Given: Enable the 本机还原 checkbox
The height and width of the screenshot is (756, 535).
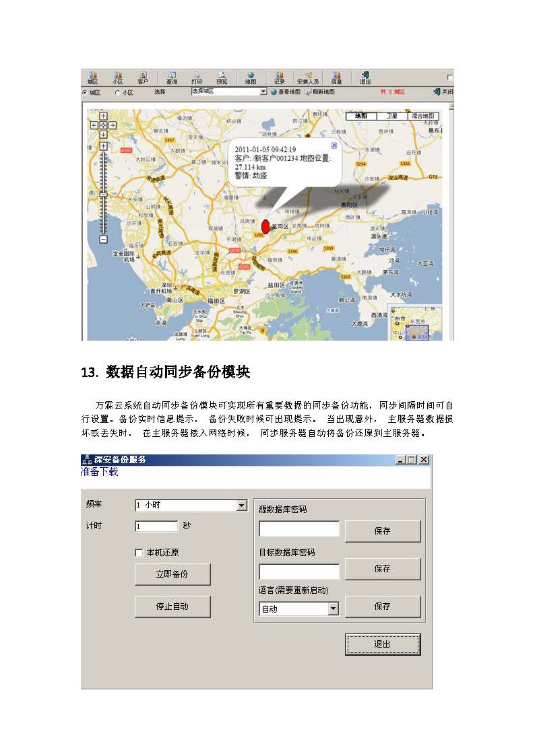Looking at the screenshot, I should [139, 553].
